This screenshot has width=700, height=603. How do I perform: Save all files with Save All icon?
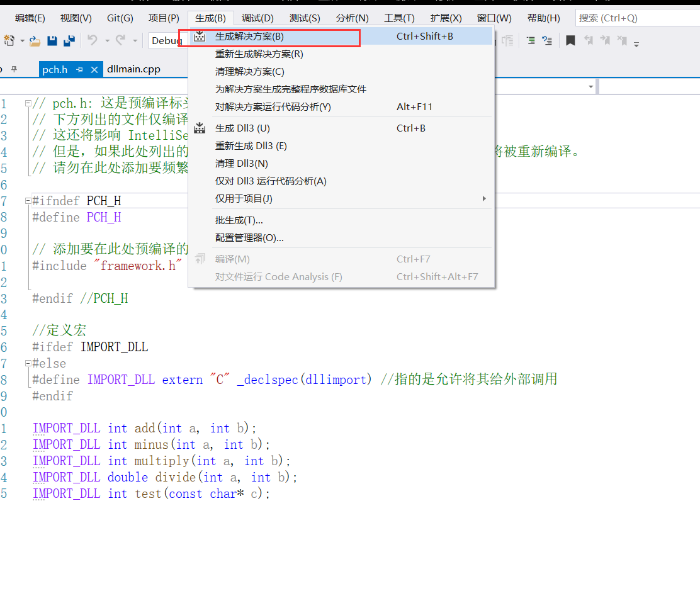coord(70,40)
